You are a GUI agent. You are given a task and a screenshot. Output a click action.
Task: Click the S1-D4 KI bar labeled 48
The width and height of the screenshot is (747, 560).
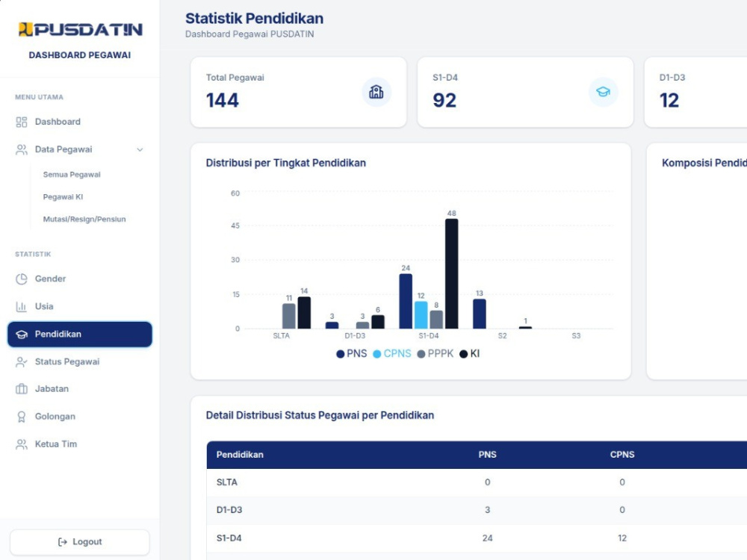452,274
